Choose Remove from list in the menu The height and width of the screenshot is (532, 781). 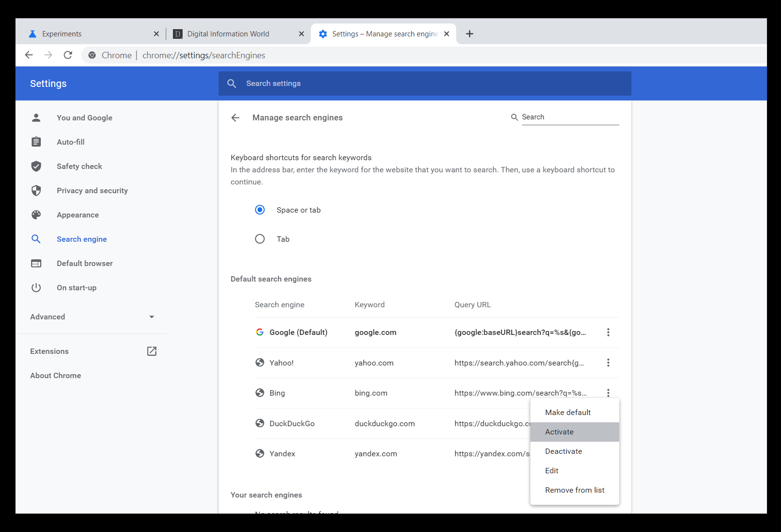pos(575,490)
